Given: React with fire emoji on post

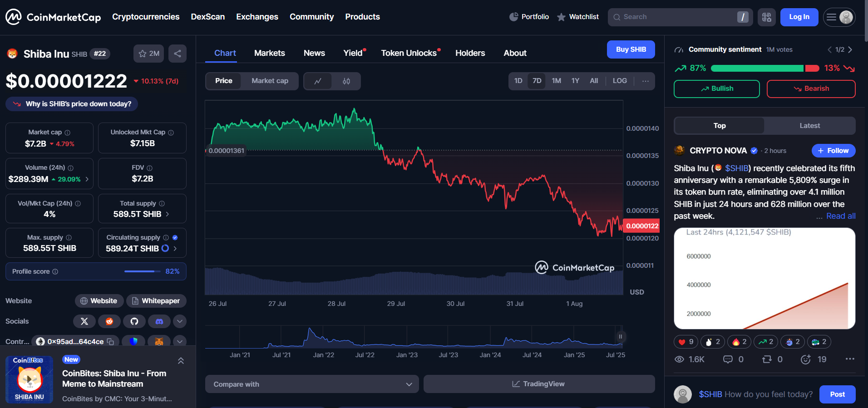Looking at the screenshot, I should coord(739,342).
